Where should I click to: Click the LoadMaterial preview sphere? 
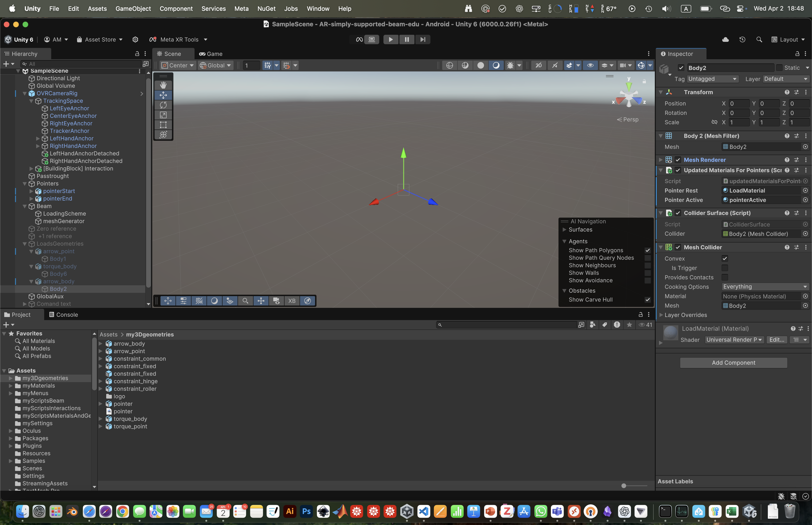[670, 333]
